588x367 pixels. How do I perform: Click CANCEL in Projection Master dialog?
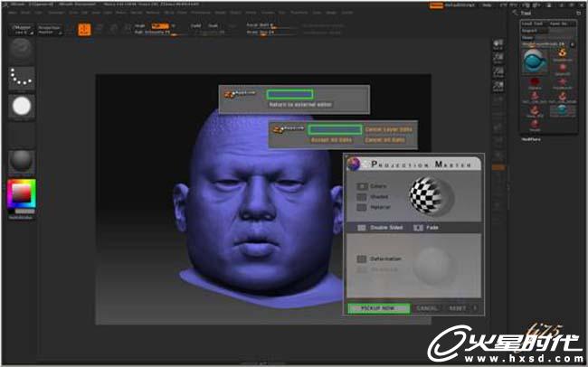(427, 308)
